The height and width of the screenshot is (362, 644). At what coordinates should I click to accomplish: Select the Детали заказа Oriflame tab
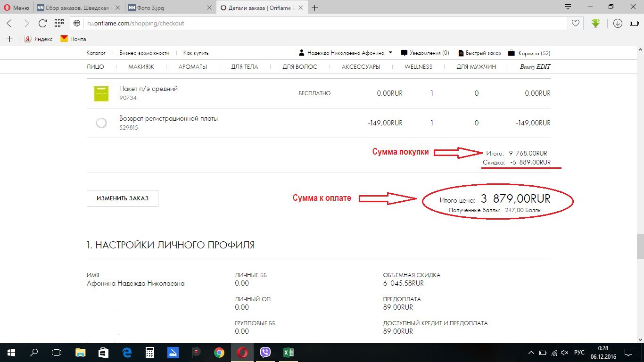coord(262,8)
